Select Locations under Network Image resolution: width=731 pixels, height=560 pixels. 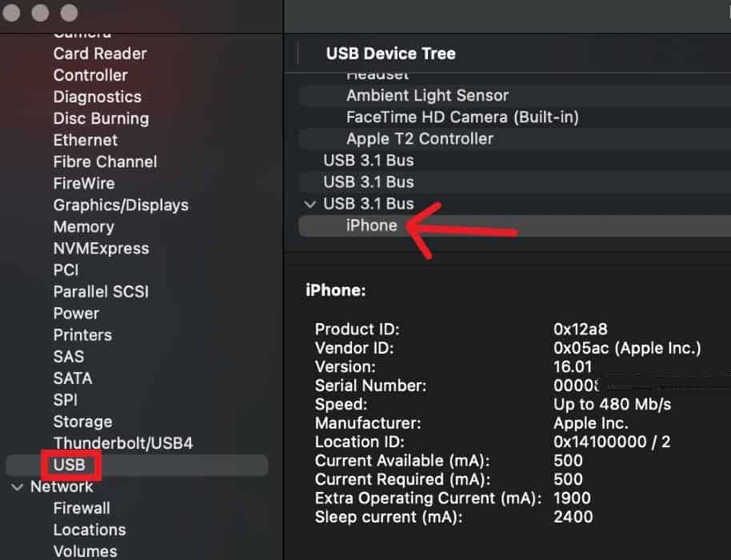[90, 530]
